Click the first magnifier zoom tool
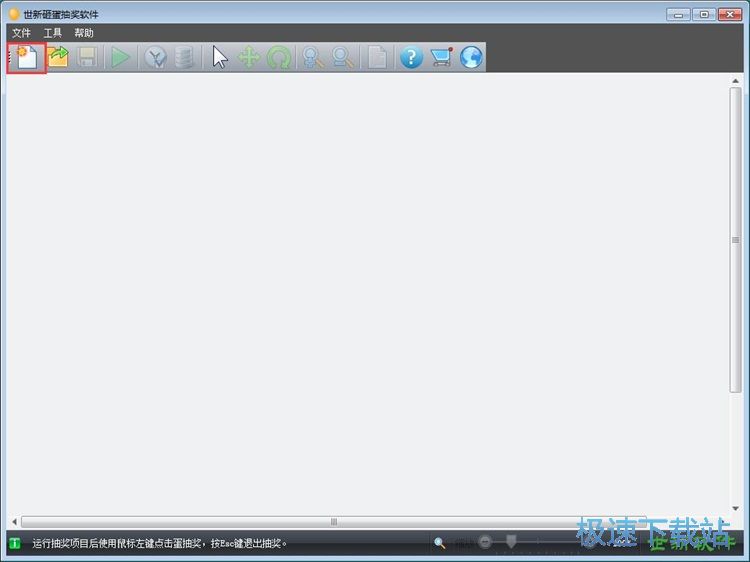Image resolution: width=750 pixels, height=562 pixels. [313, 57]
